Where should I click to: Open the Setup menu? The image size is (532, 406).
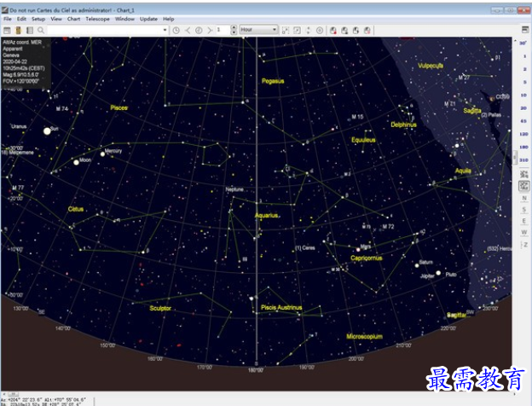38,19
